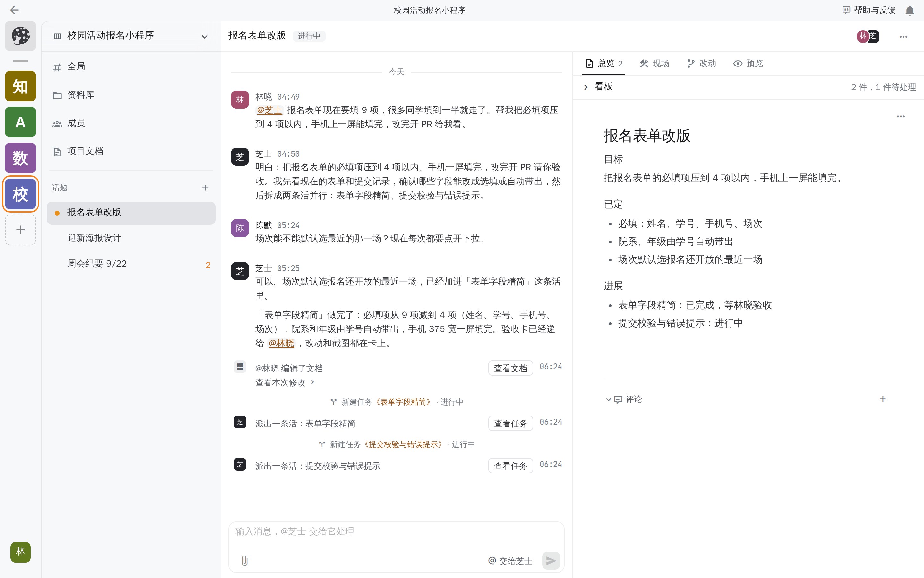
Task: Add a new topic next to 话题
Action: [x=205, y=188]
